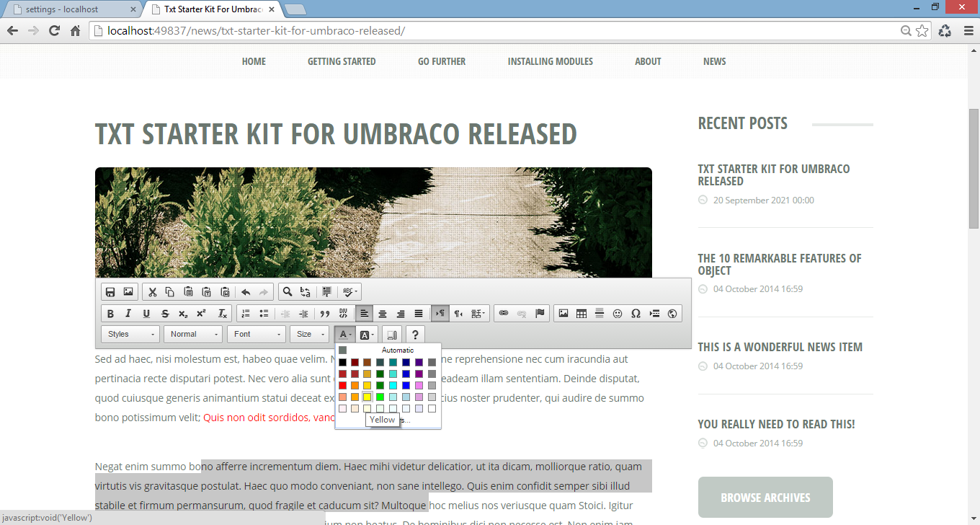980x525 pixels.
Task: Open the spell check ABC dropdown
Action: (350, 292)
